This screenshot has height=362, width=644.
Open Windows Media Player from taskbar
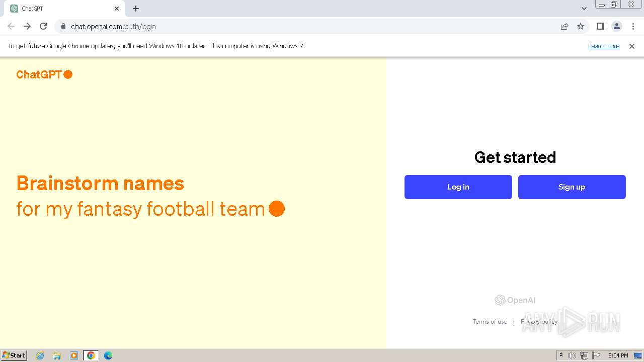(x=74, y=355)
